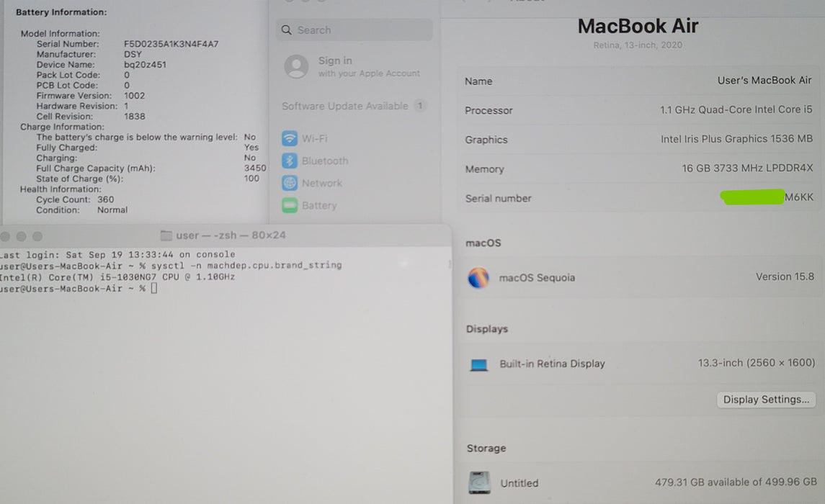Click the folder icon in Terminal title bar
Image resolution: width=825 pixels, height=504 pixels.
pos(166,235)
